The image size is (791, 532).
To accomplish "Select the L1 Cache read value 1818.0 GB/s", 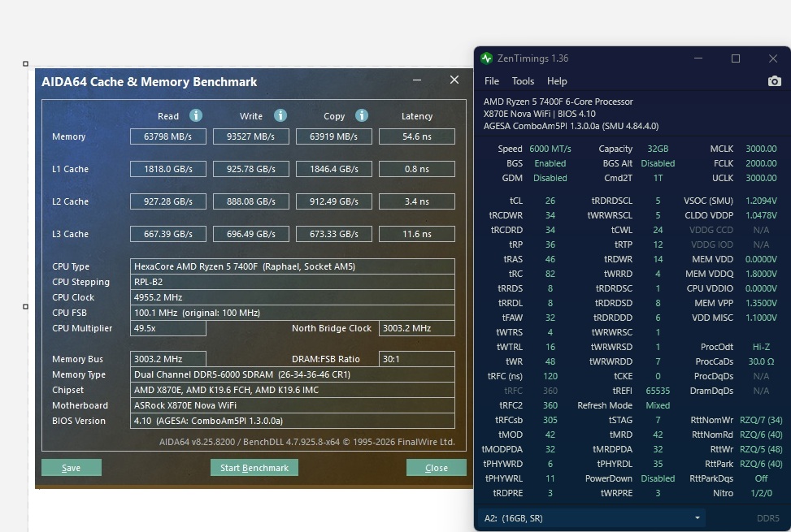I will click(168, 169).
